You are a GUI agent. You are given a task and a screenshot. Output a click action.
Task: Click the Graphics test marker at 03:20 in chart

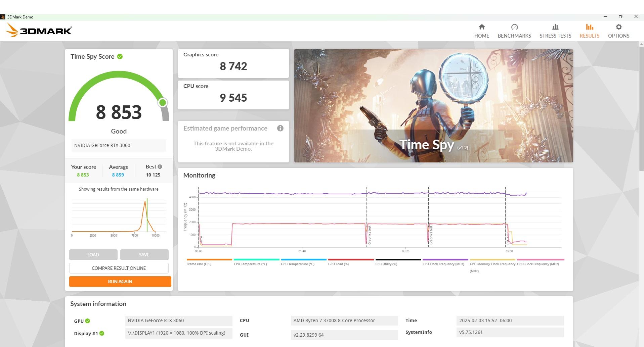431,235
